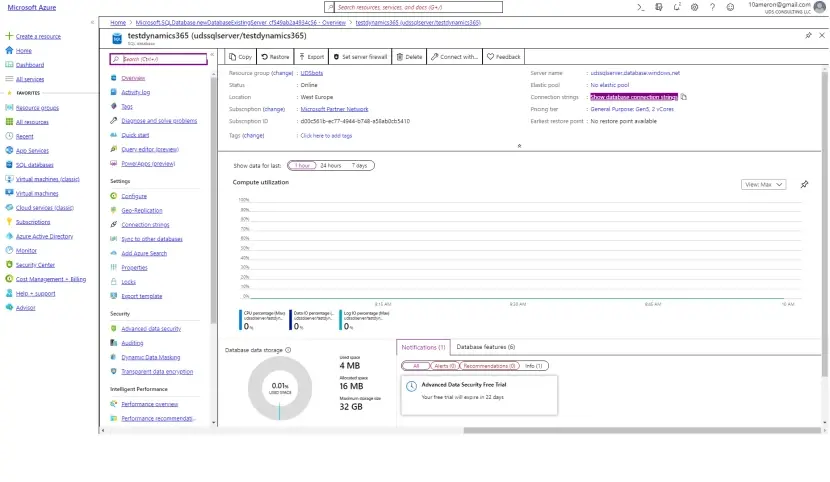Click the App Services icon in sidebar
The image size is (830, 482).
[x=9, y=150]
